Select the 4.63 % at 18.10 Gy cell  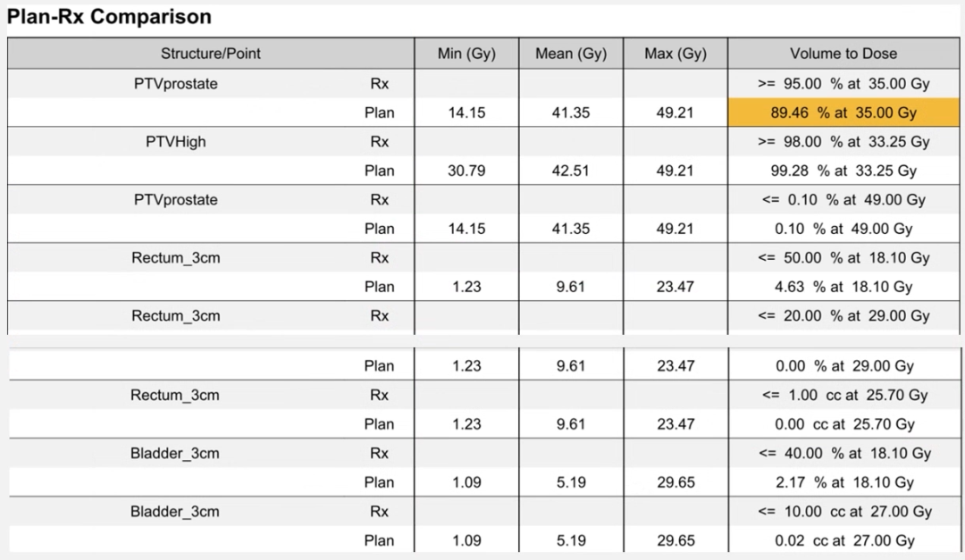point(843,287)
